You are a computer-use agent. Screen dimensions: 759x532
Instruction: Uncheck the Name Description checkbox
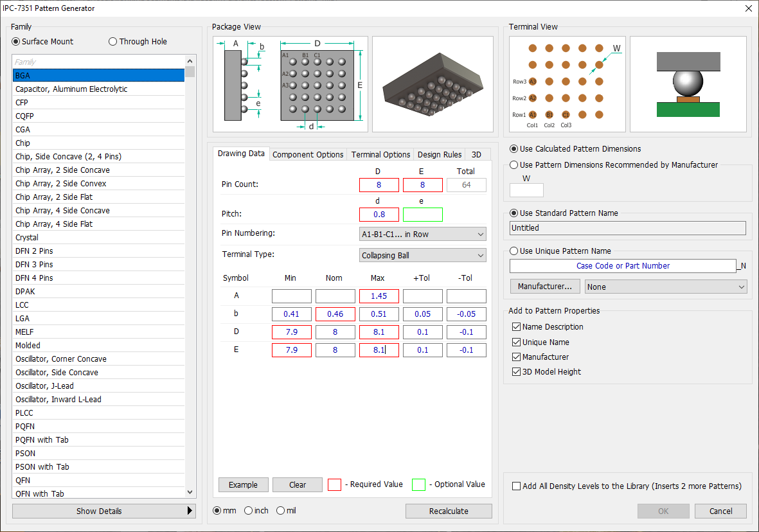(517, 327)
